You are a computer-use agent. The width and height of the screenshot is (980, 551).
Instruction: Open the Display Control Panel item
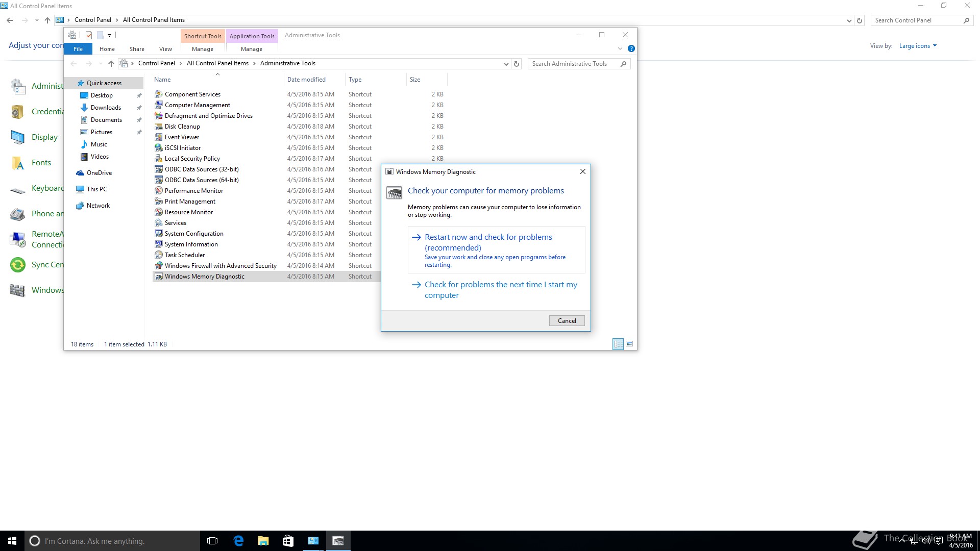coord(35,137)
